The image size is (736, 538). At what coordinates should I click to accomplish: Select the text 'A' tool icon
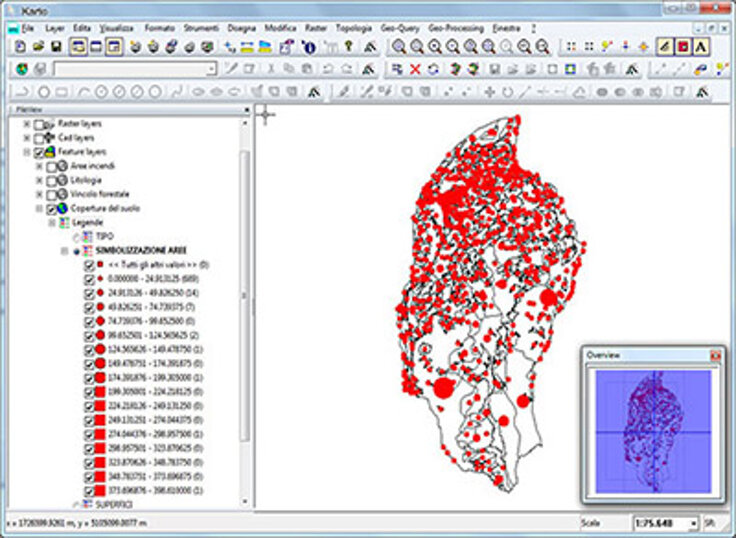point(701,47)
